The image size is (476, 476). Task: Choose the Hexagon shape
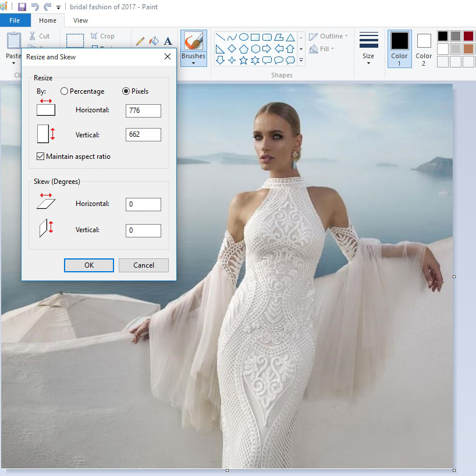pos(255,49)
